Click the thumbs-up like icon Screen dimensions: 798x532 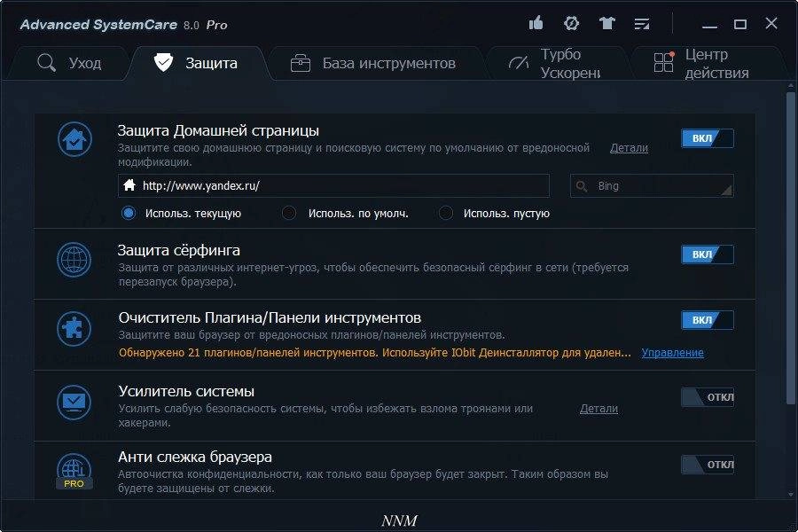coord(536,23)
